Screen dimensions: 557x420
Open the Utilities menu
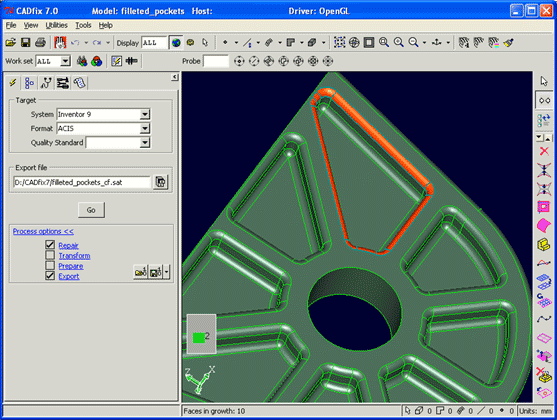56,25
